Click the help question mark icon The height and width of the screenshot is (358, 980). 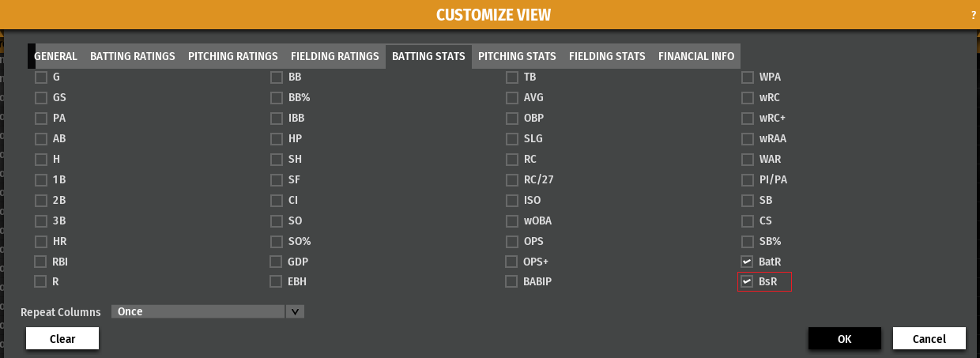point(974,15)
